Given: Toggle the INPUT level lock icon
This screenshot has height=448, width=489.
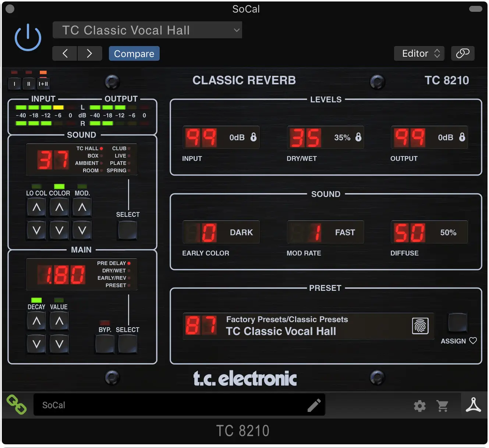Looking at the screenshot, I should click(254, 137).
